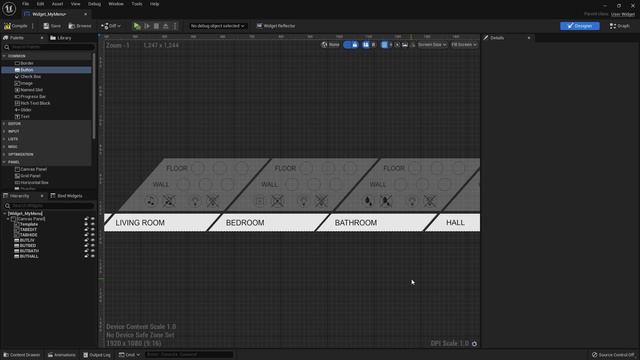Select the Hierarchy tab
This screenshot has width=640, height=360.
(19, 196)
